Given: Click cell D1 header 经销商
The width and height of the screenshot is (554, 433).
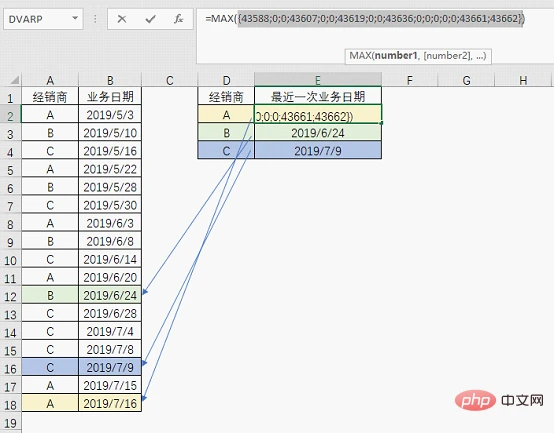Looking at the screenshot, I should [x=226, y=96].
